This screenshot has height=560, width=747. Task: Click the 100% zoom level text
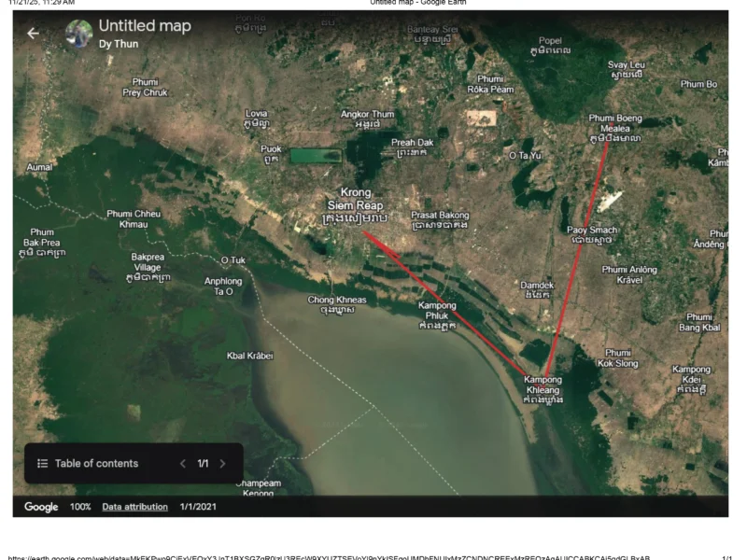pos(80,507)
